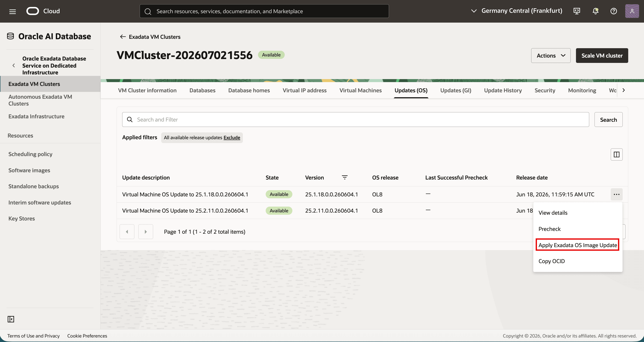This screenshot has width=644, height=342.
Task: Open the hamburger navigation menu
Action: pyautogui.click(x=13, y=11)
